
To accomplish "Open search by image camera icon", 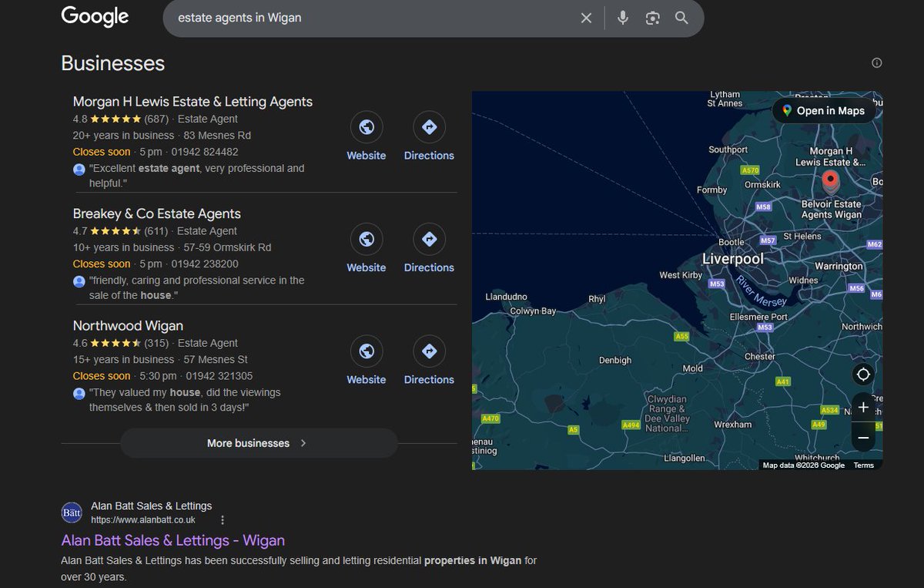I will tap(653, 18).
